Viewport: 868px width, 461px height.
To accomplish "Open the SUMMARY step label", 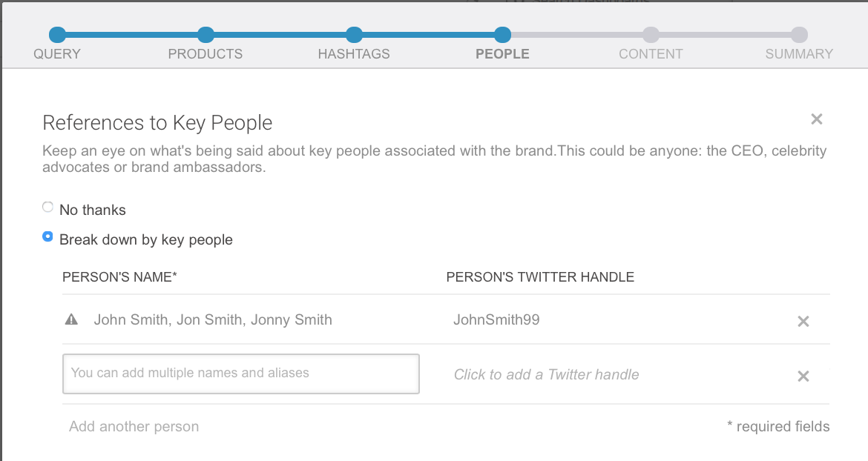I will [x=799, y=53].
